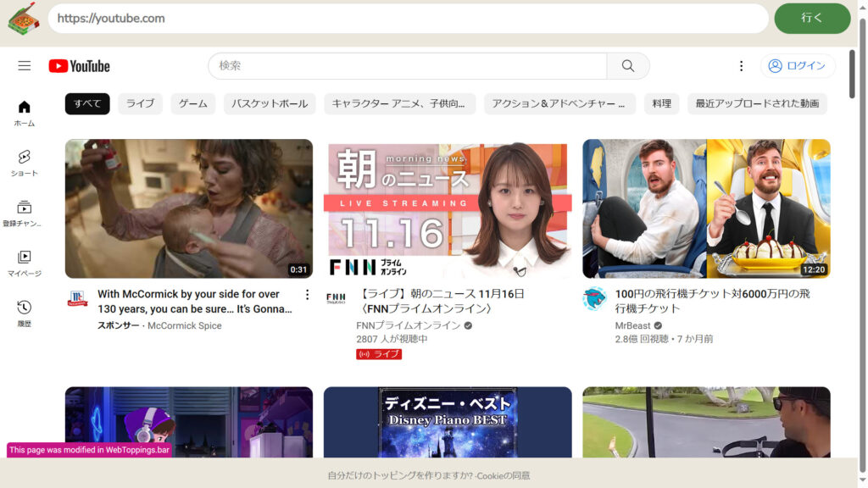Select the すべて filter chip

[x=87, y=103]
